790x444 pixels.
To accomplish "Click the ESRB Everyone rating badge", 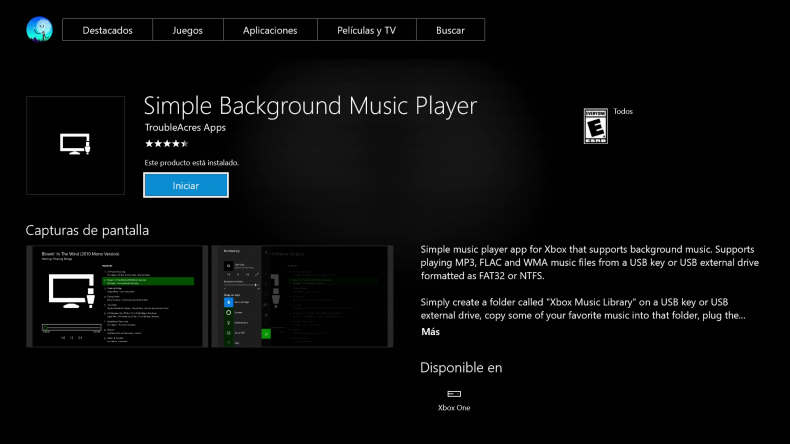I will pyautogui.click(x=596, y=126).
